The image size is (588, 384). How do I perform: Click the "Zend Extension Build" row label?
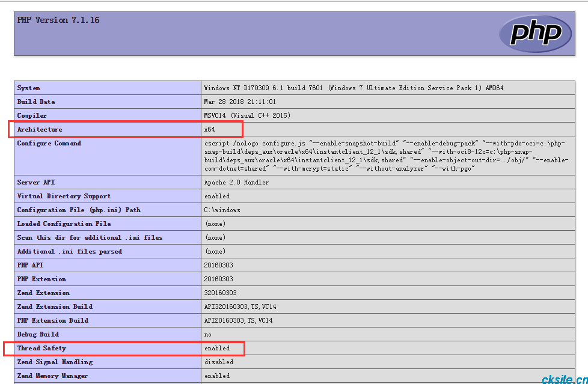click(x=55, y=307)
